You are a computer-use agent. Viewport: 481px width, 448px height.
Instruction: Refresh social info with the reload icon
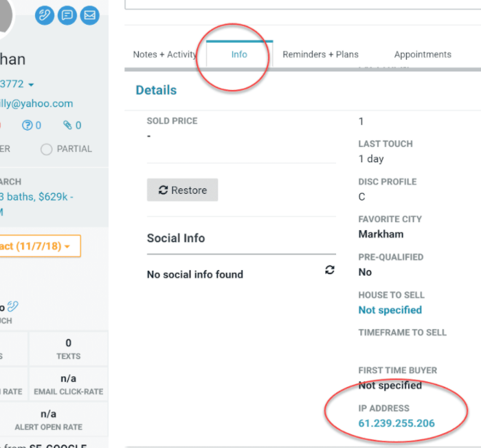click(330, 270)
